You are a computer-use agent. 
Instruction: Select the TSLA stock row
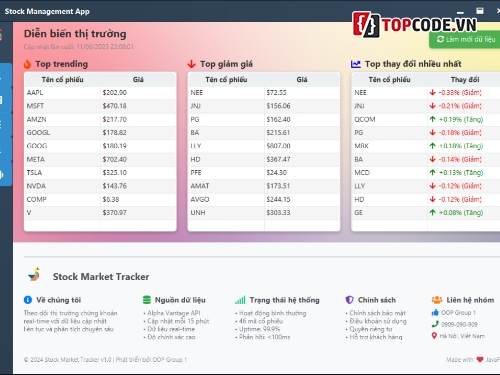click(100, 173)
